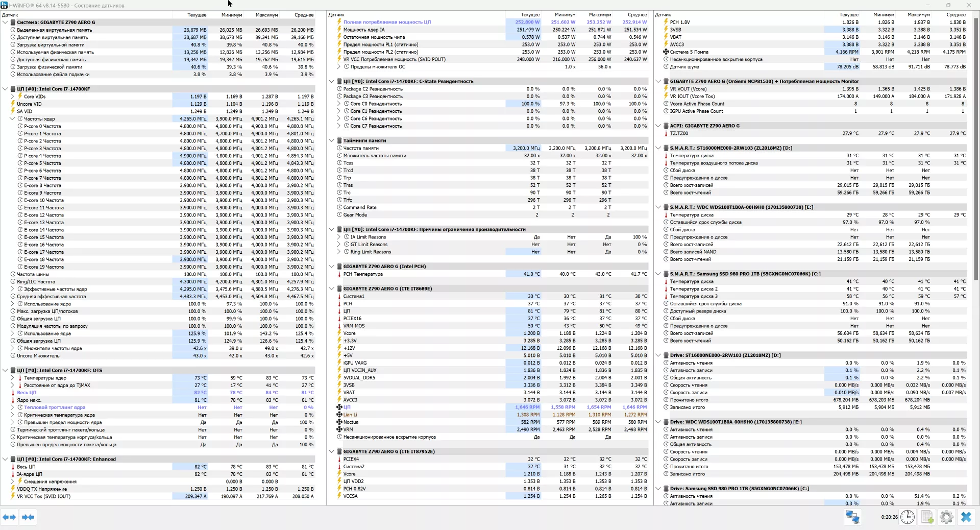980x530 pixels.
Task: Open sensor settings via the gear icon
Action: 946,517
